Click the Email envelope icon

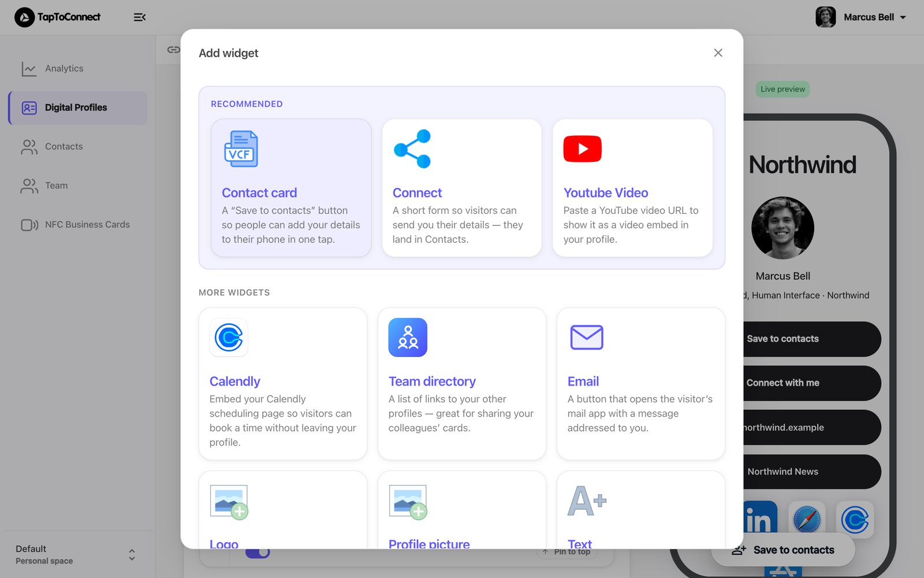(x=587, y=337)
